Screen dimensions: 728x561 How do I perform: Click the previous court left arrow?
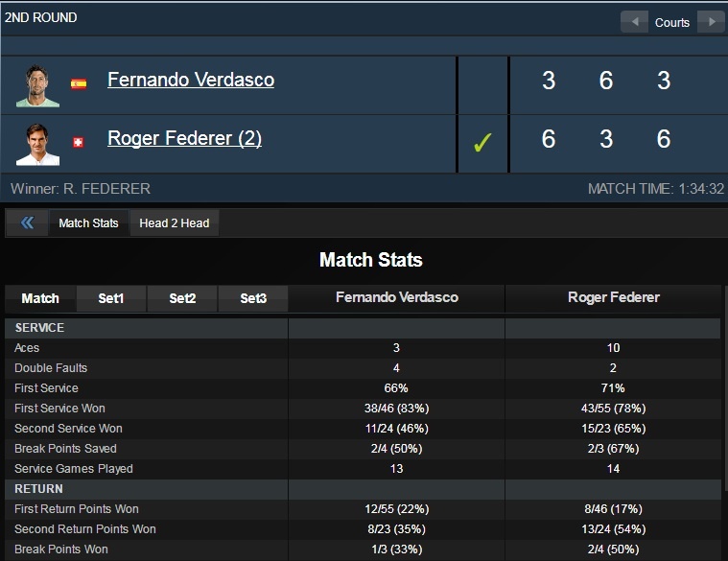point(634,22)
